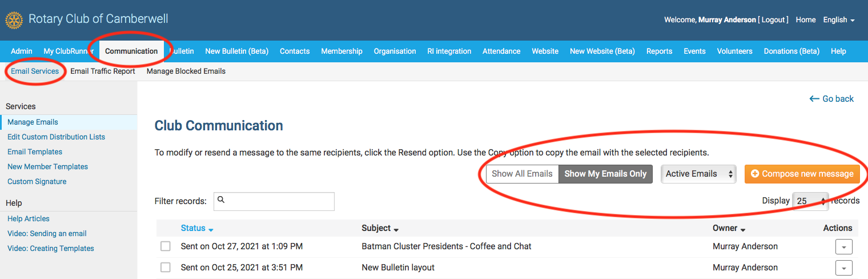
Task: Click the Go back arrow link
Action: (x=831, y=99)
